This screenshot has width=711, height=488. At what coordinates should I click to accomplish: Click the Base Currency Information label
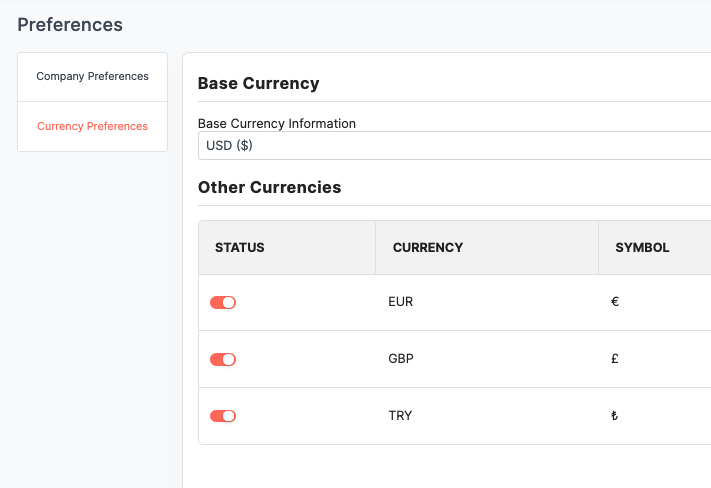point(277,123)
